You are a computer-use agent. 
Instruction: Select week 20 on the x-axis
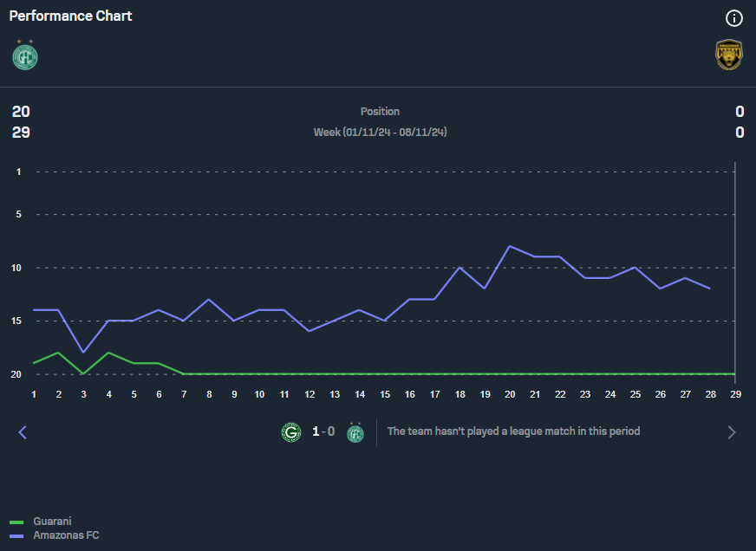(510, 394)
